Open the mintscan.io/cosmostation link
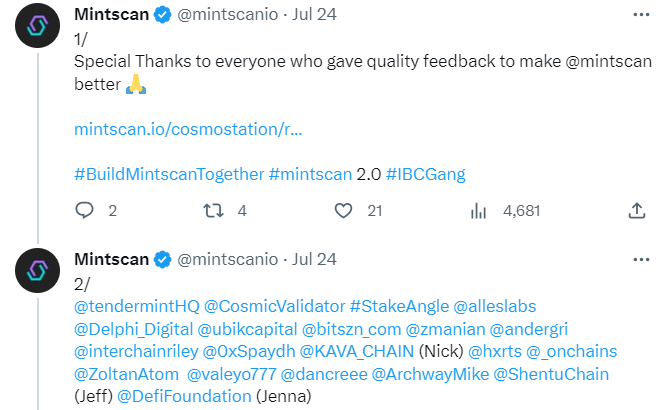This screenshot has width=661, height=410. [188, 129]
